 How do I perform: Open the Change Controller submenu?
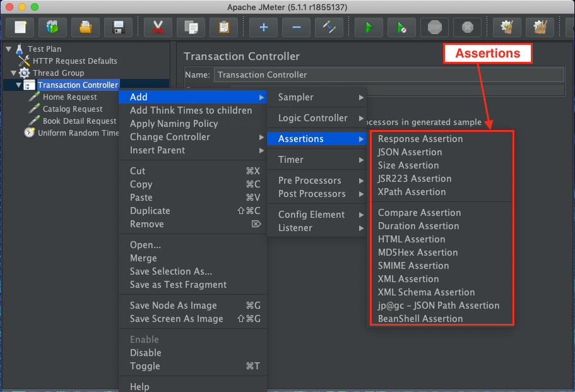click(193, 137)
